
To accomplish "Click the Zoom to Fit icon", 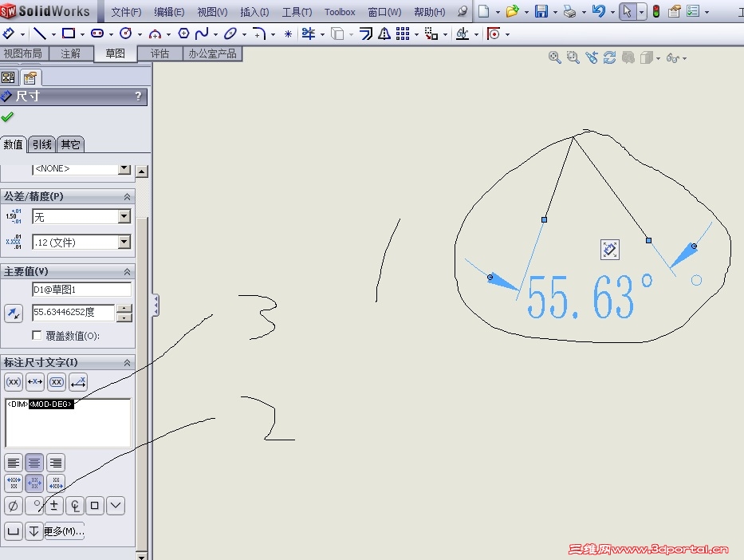I will pos(555,58).
